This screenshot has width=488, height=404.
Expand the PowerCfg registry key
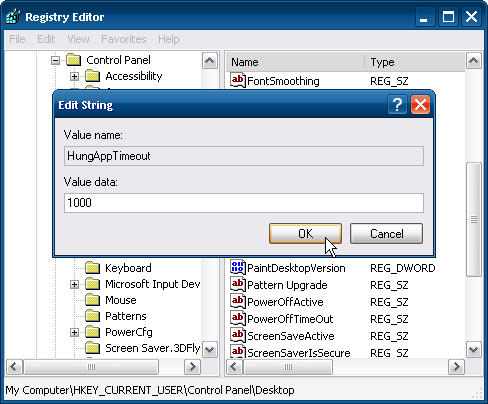(x=74, y=332)
